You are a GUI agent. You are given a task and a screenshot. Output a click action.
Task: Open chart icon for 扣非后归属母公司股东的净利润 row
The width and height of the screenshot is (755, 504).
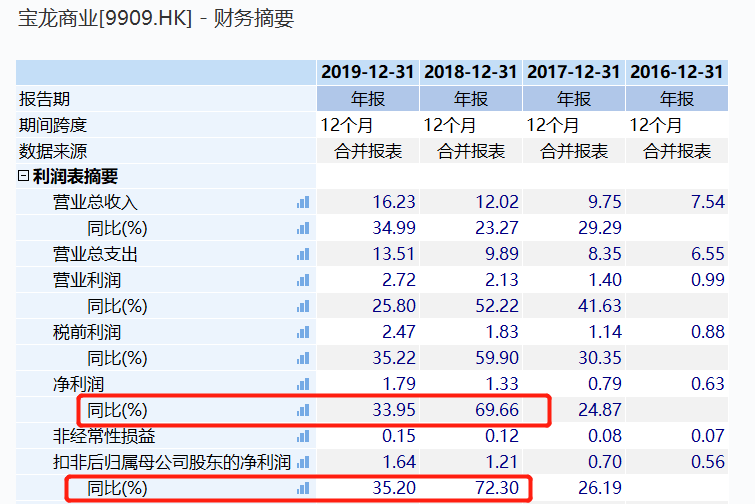pos(303,463)
